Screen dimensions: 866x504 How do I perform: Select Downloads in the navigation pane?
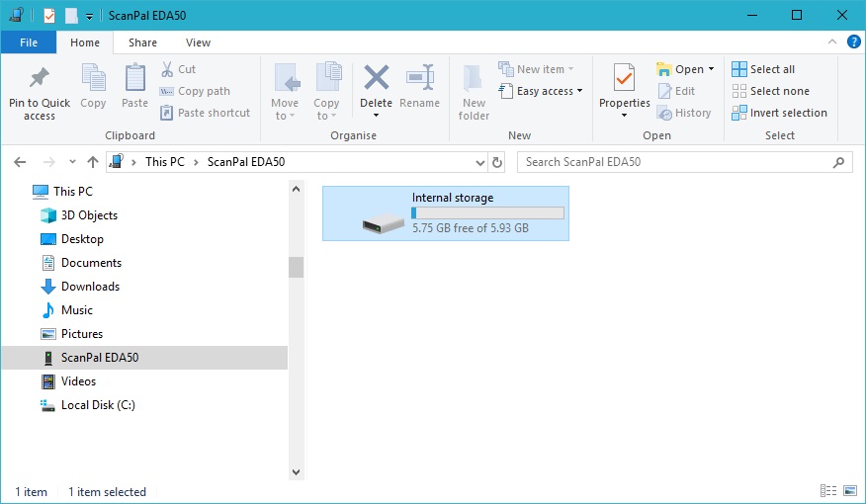point(90,287)
